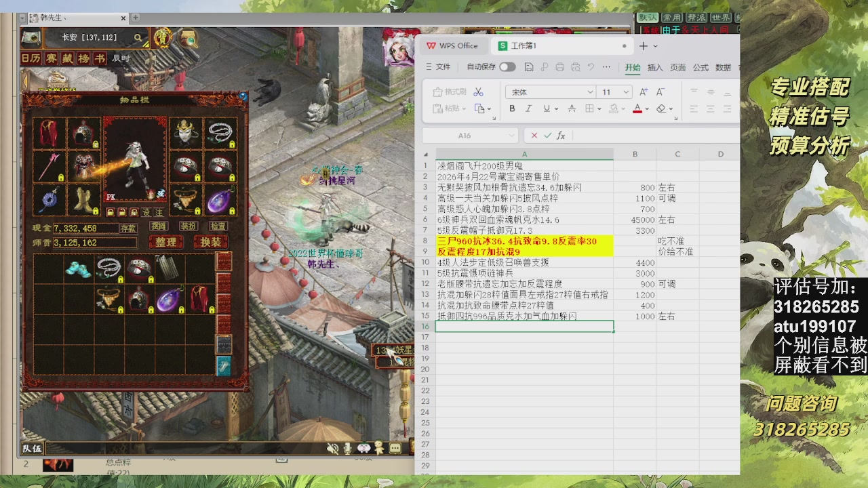Viewport: 868px width, 488px height.
Task: Click the fx insert function icon
Action: [x=561, y=136]
